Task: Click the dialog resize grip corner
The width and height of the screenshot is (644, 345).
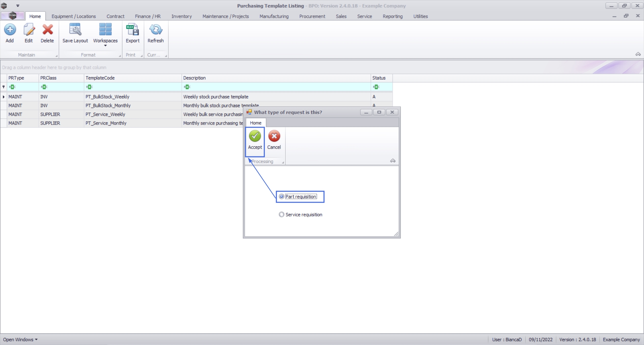Action: pos(396,234)
